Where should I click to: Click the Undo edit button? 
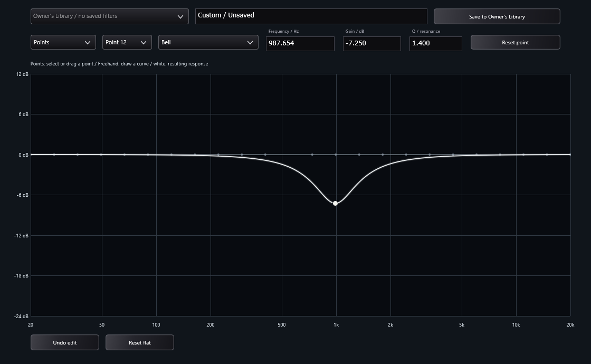click(x=65, y=342)
